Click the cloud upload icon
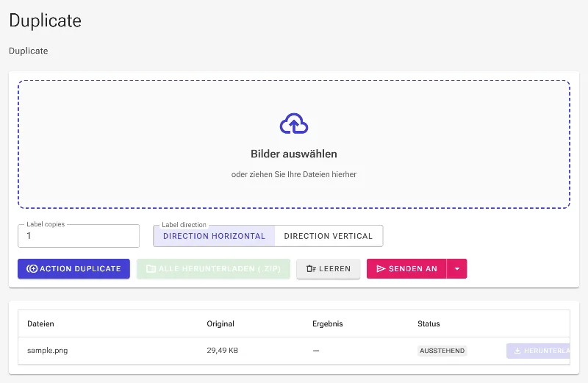The image size is (588, 383). (293, 124)
